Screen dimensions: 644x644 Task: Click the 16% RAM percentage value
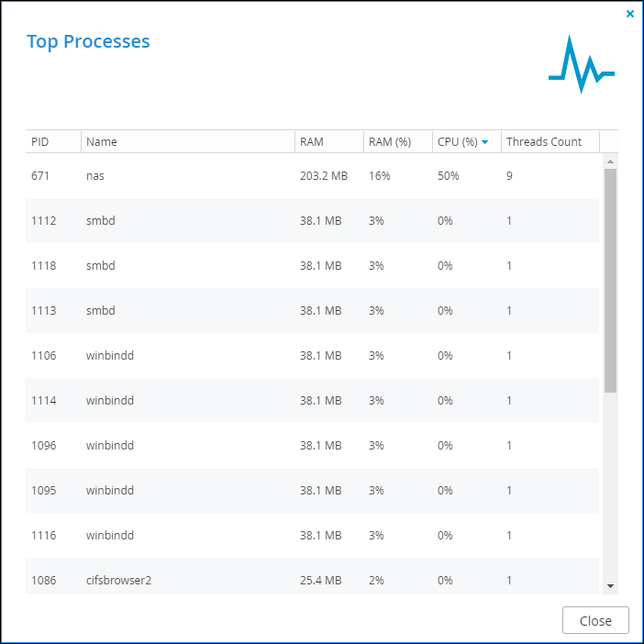(380, 176)
